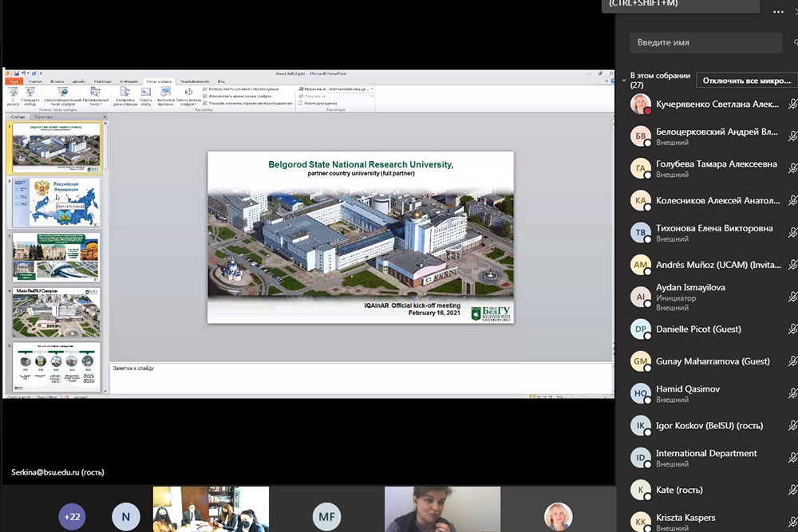Toggle the 'Show media controls' checkbox

(206, 103)
